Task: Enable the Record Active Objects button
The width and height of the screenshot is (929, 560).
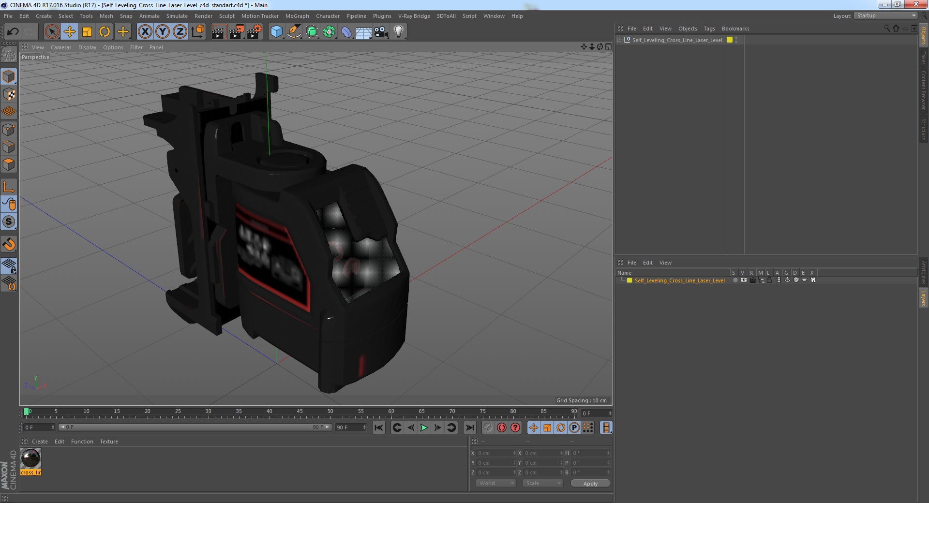Action: pos(488,427)
